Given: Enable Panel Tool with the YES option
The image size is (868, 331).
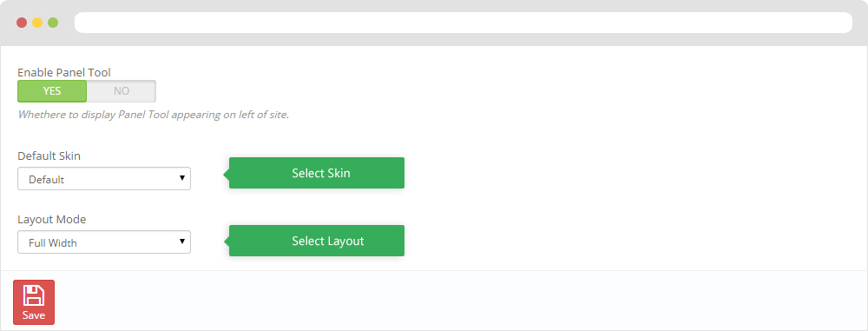Looking at the screenshot, I should point(52,91).
